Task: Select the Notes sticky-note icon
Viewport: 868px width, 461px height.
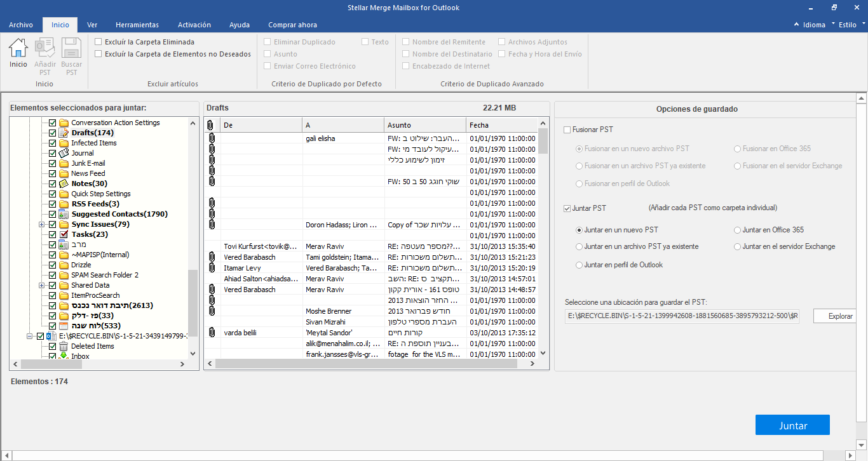Action: click(64, 184)
